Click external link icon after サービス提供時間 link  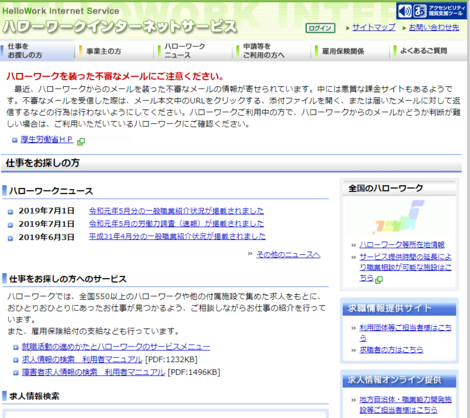click(x=379, y=280)
